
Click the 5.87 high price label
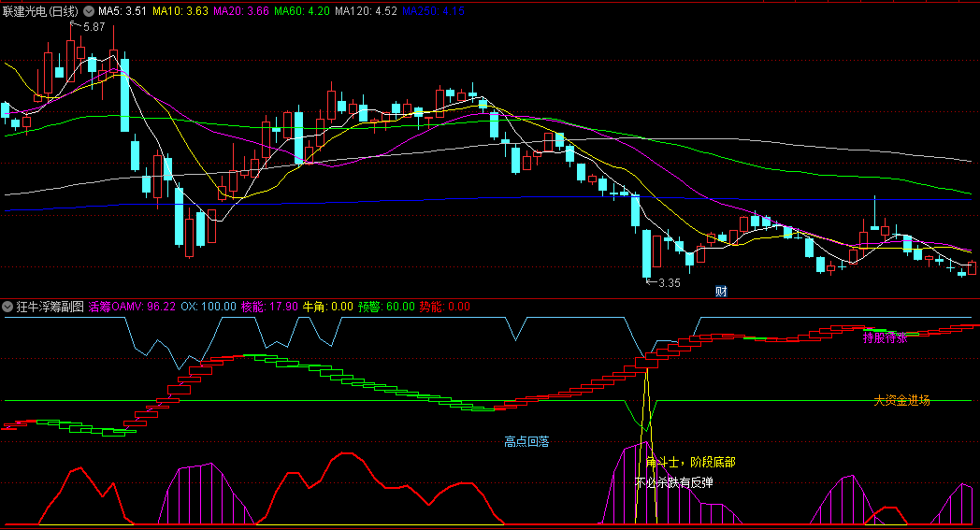pyautogui.click(x=94, y=27)
